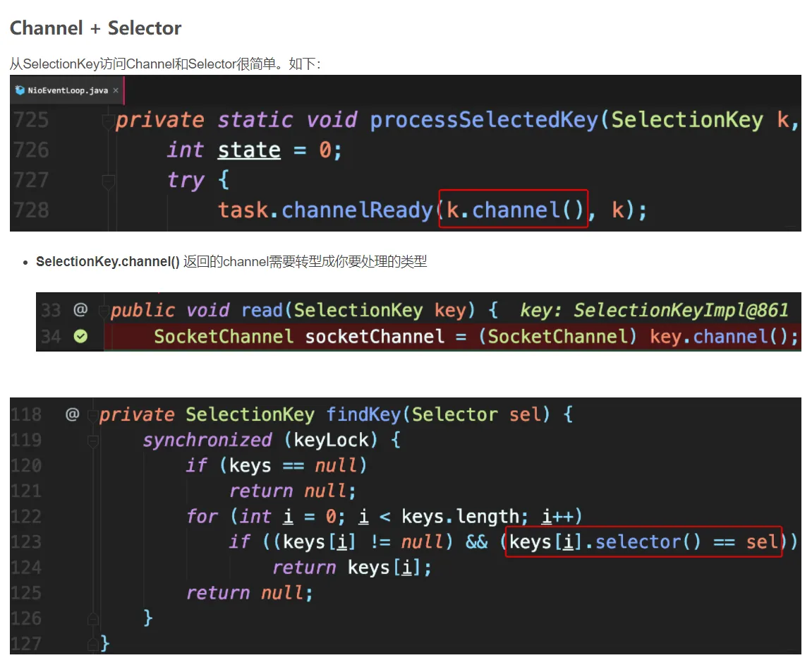Click line number 728 in the gutter
This screenshot has width=812, height=665.
(31, 210)
